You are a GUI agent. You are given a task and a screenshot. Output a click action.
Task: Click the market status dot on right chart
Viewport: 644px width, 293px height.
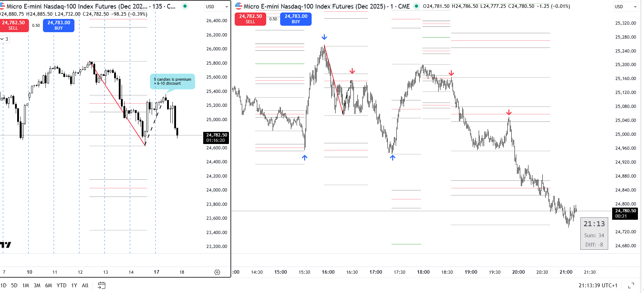point(416,6)
